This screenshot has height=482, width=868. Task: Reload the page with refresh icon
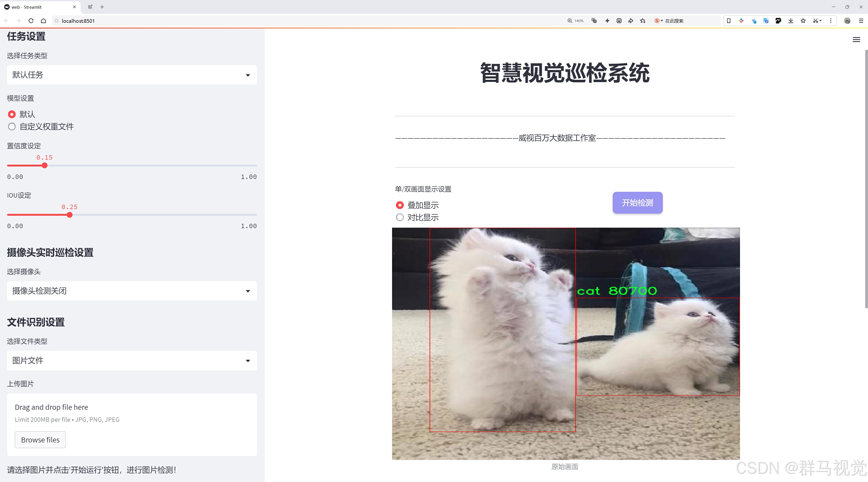click(31, 21)
